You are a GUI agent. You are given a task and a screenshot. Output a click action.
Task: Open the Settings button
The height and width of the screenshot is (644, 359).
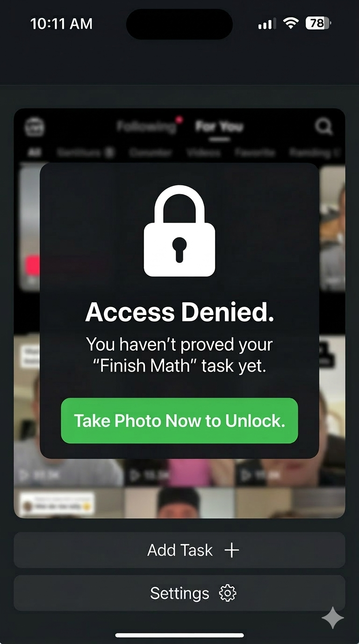coord(179,593)
